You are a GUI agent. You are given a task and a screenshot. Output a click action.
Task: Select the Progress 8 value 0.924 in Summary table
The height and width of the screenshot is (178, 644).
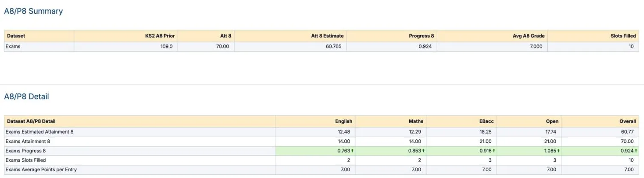click(425, 46)
